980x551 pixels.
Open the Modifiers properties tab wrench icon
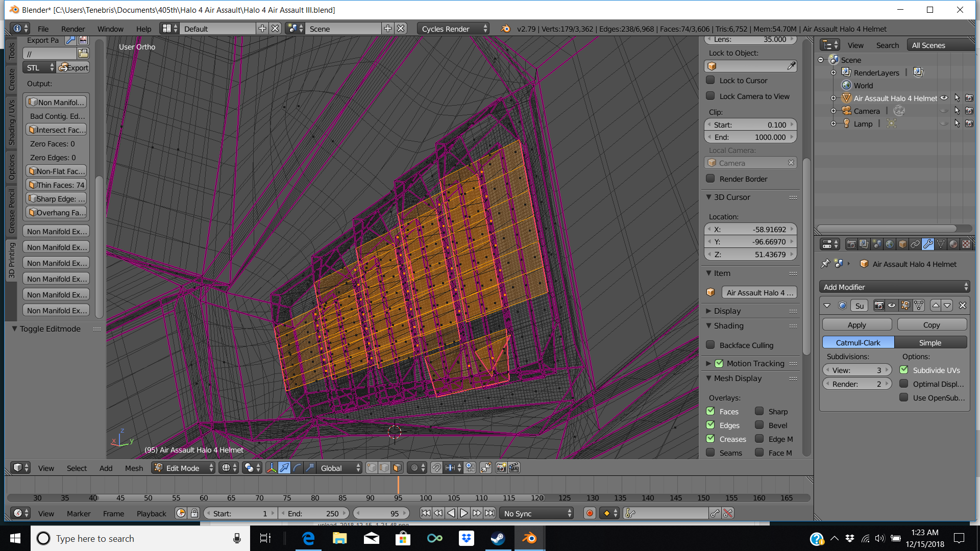click(x=928, y=244)
